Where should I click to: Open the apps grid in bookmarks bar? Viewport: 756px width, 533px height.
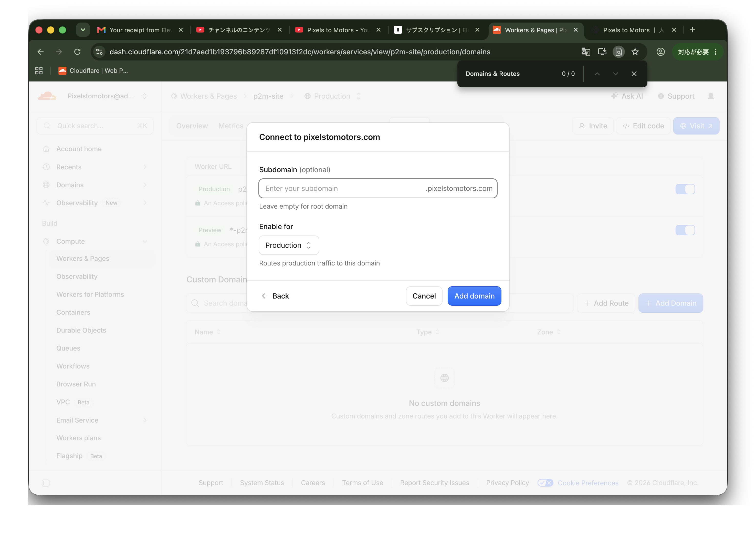(39, 70)
